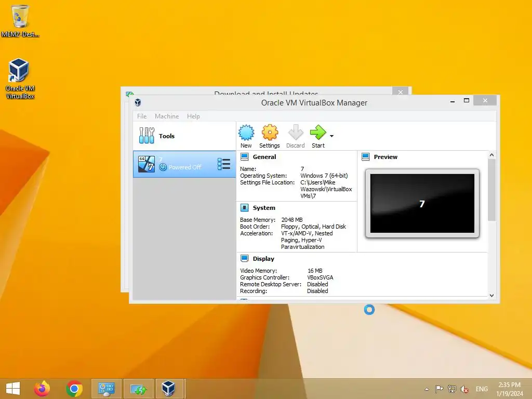Click the "16 MB" video memory value
This screenshot has height=399, width=532.
[315, 271]
